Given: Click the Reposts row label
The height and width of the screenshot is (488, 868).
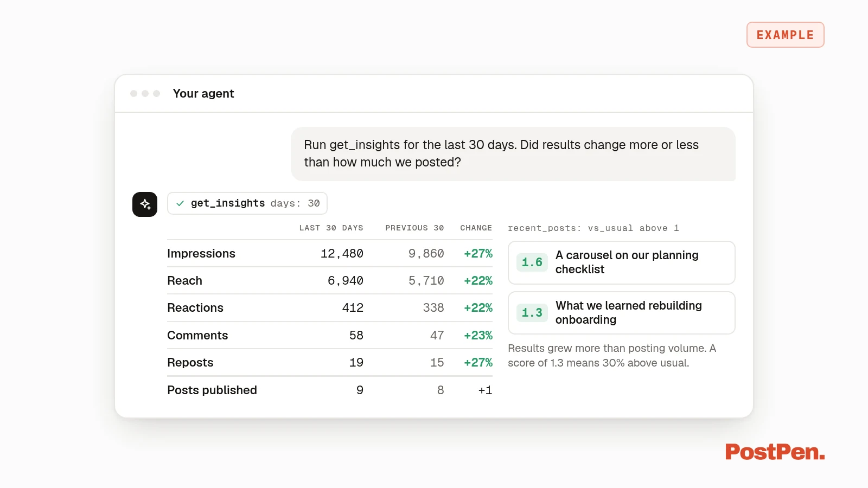Looking at the screenshot, I should point(190,363).
